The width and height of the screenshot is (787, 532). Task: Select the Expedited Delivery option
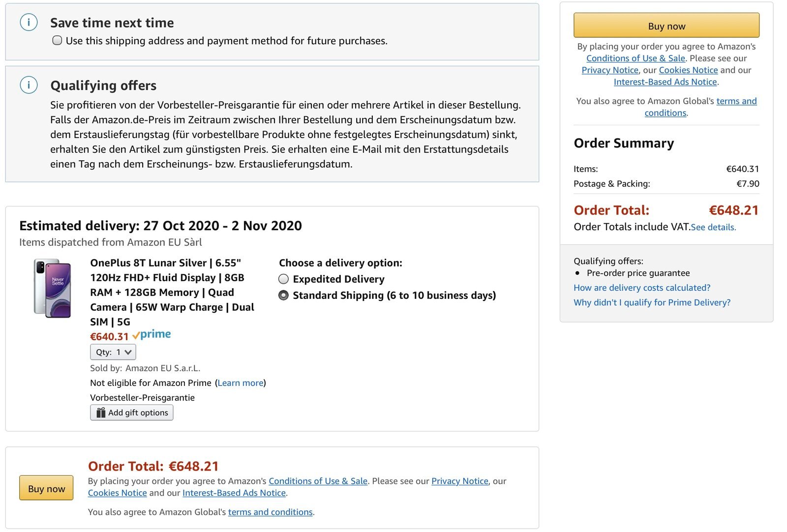click(x=283, y=279)
